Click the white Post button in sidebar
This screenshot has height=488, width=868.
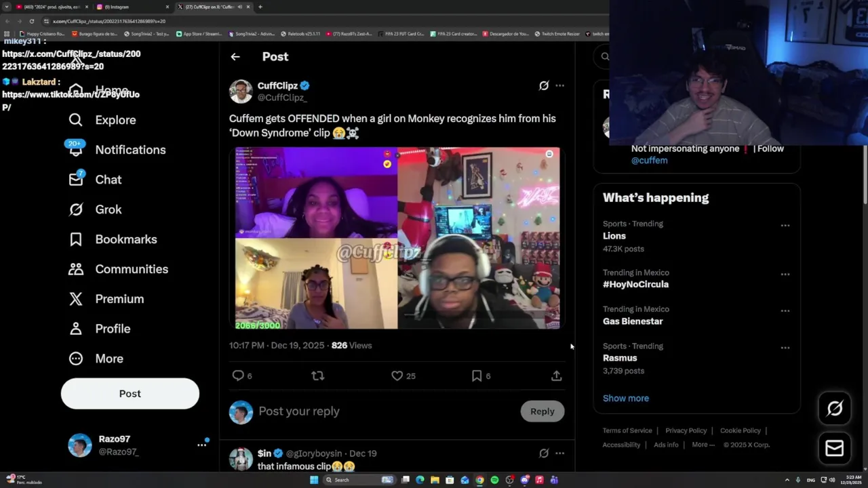pyautogui.click(x=130, y=394)
